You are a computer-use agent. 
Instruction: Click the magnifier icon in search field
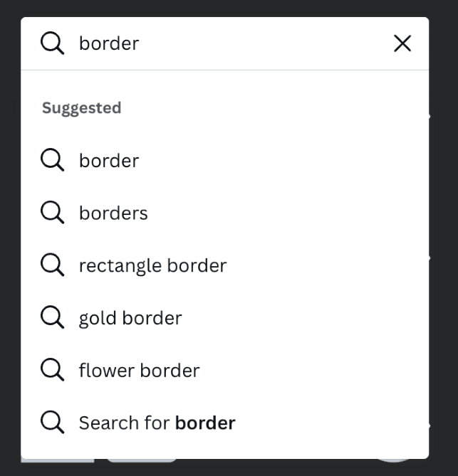(x=52, y=43)
